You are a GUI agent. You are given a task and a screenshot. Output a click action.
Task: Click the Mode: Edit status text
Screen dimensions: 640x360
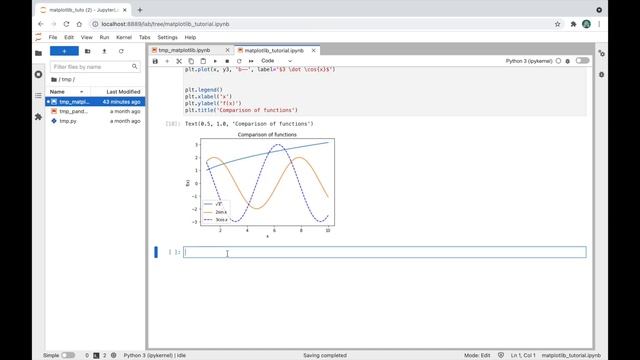(x=477, y=356)
